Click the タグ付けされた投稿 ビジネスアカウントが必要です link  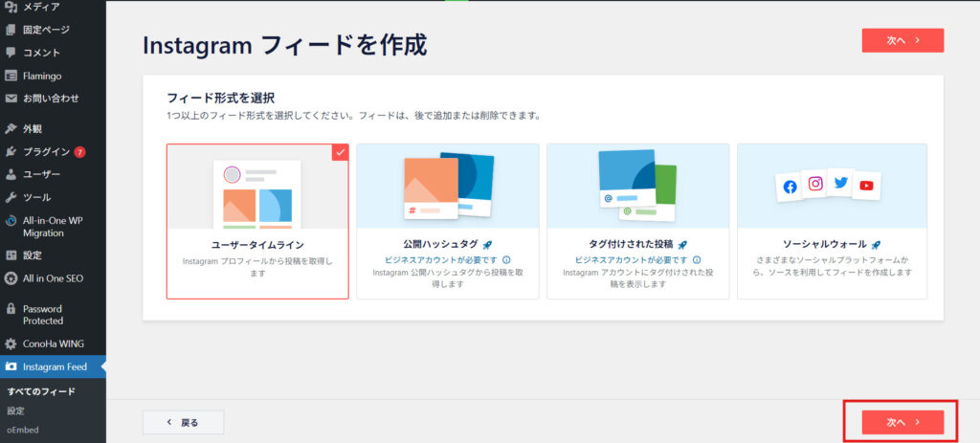click(633, 260)
